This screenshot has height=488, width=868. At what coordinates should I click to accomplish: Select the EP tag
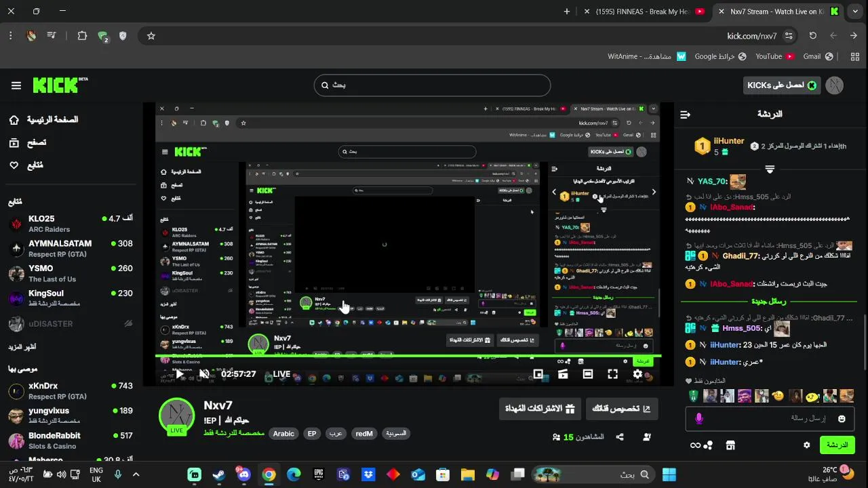tap(312, 434)
